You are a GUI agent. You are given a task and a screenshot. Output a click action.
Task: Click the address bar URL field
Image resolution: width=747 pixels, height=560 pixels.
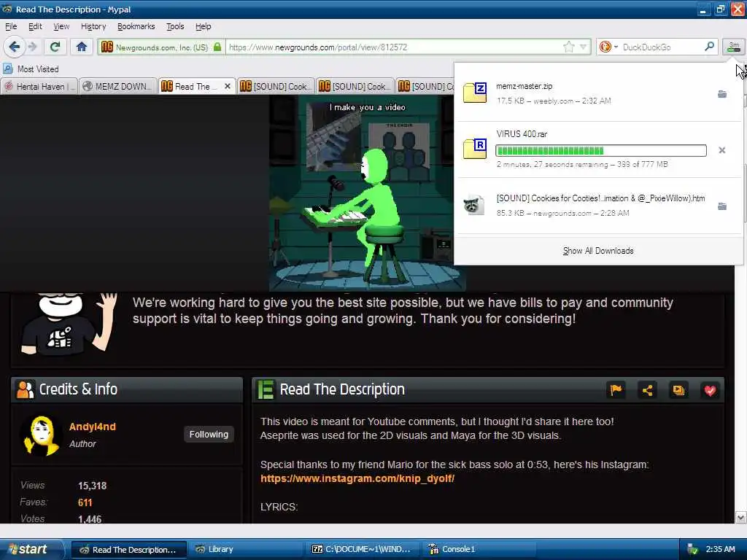(x=393, y=47)
